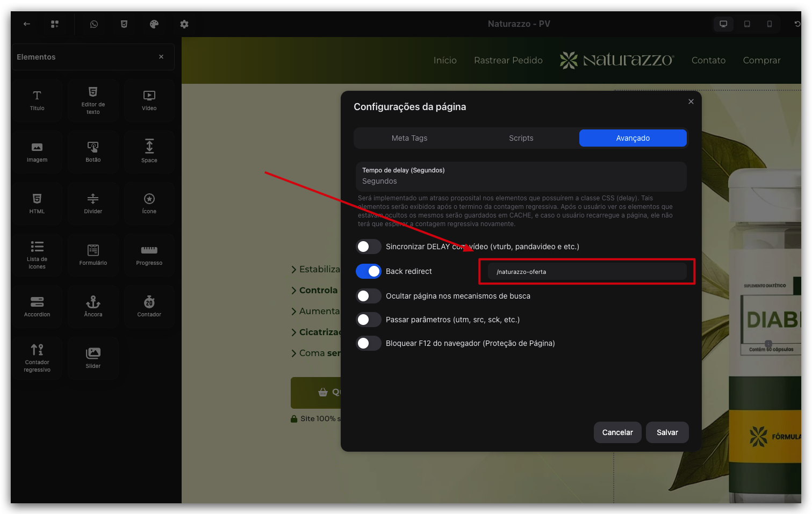Click the Back redirect URL field
Screen dimensions: 812x514
(x=587, y=272)
